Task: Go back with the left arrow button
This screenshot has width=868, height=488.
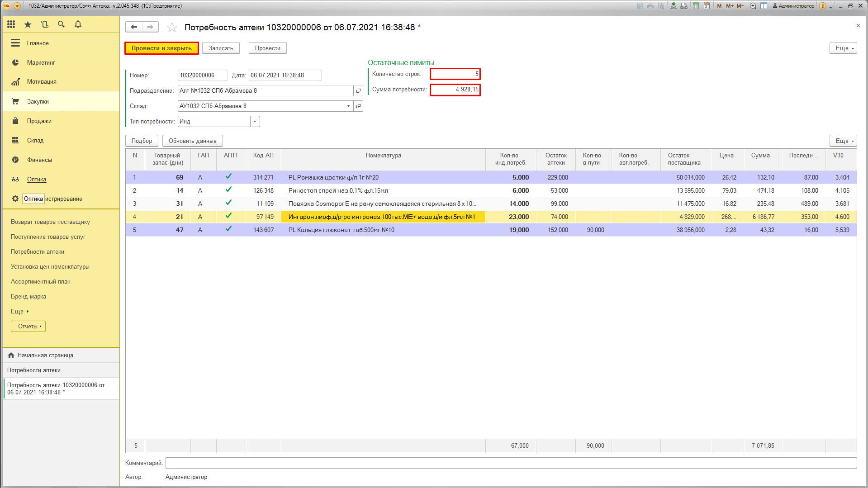Action: pos(134,27)
